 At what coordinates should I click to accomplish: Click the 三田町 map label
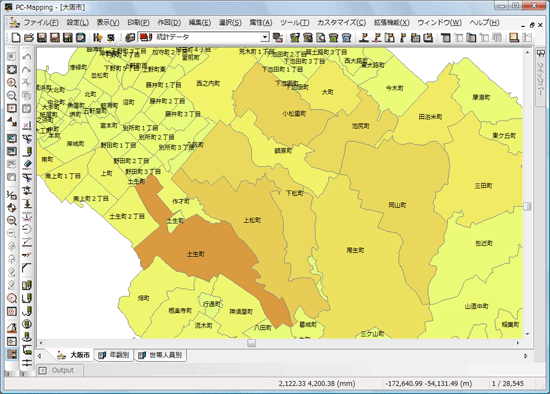click(x=483, y=186)
